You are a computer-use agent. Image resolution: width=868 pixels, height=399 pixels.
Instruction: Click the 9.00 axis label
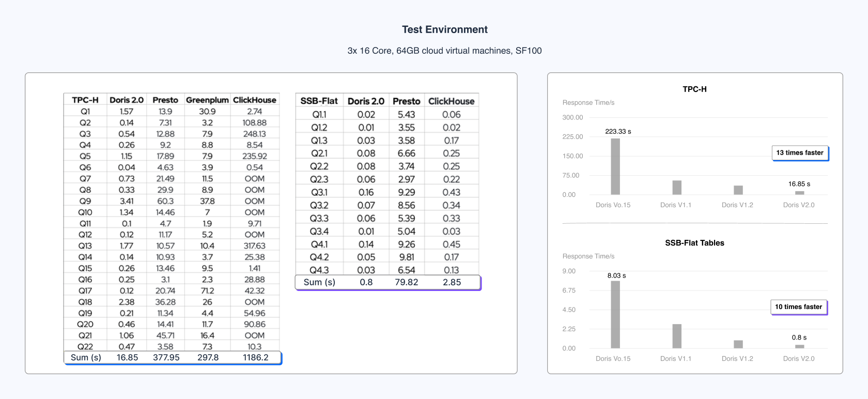pyautogui.click(x=569, y=271)
